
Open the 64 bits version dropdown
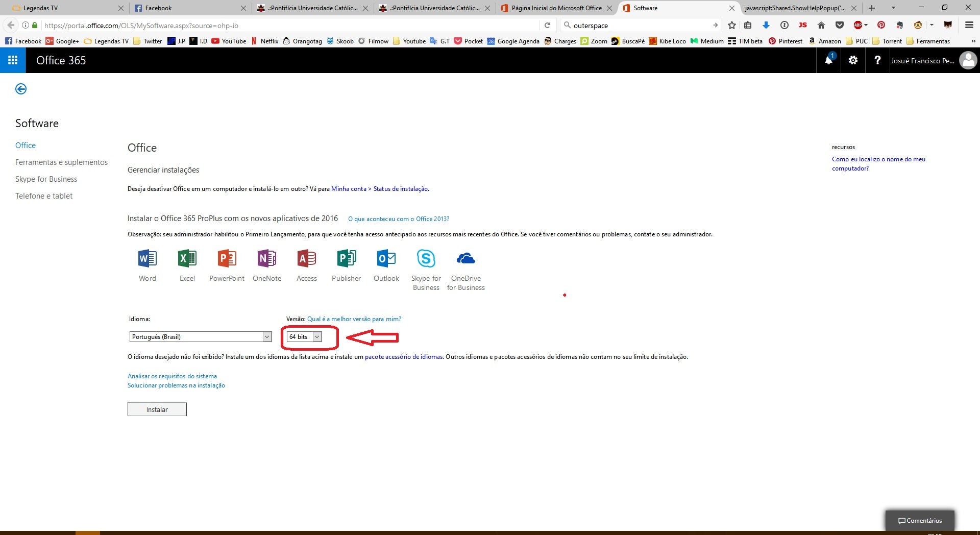coord(304,337)
